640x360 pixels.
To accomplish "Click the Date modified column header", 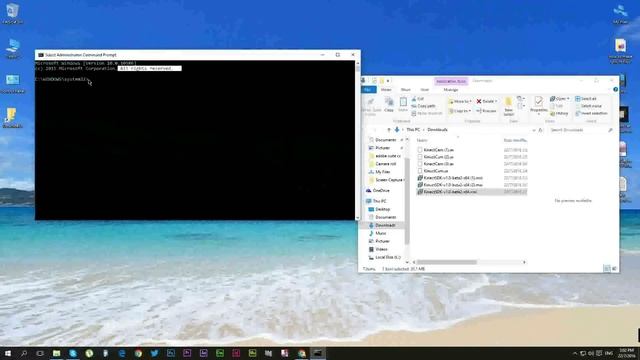I will pyautogui.click(x=515, y=140).
